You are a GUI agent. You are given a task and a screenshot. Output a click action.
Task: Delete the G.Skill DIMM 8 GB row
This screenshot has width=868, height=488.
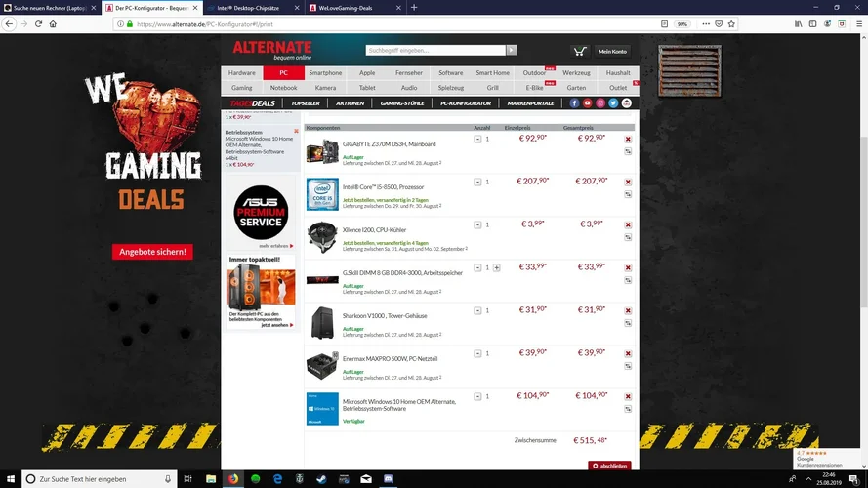click(x=628, y=267)
